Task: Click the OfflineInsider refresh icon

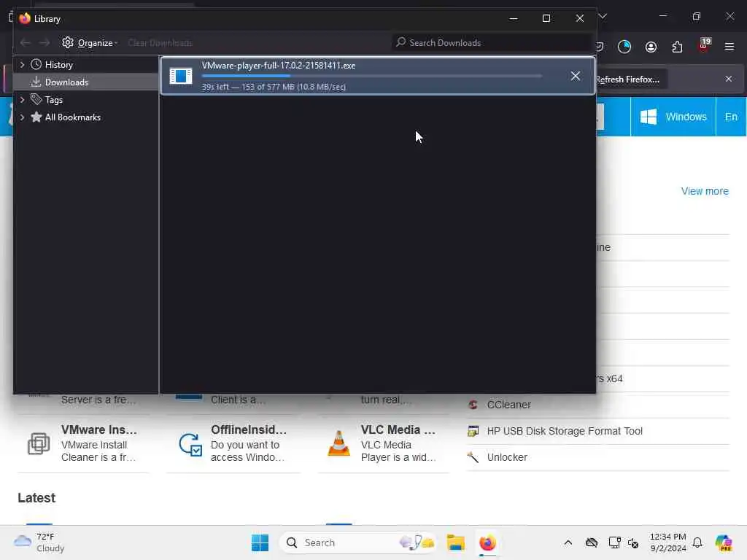Action: pos(190,444)
